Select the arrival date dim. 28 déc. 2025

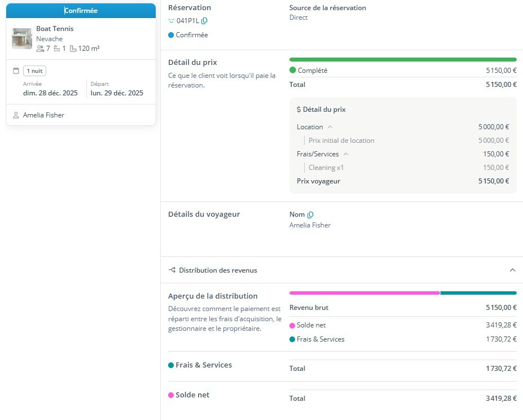pos(50,93)
